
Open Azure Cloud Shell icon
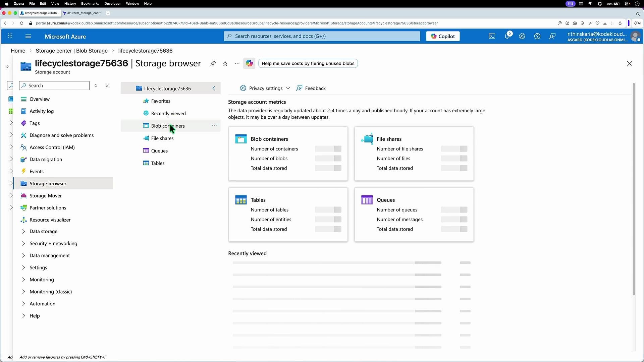pyautogui.click(x=492, y=36)
